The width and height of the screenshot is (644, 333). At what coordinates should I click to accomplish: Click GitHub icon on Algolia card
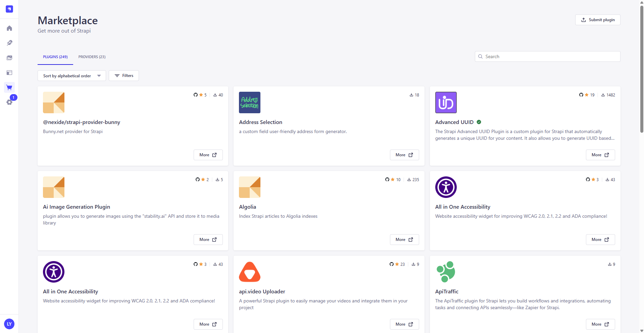[387, 179]
